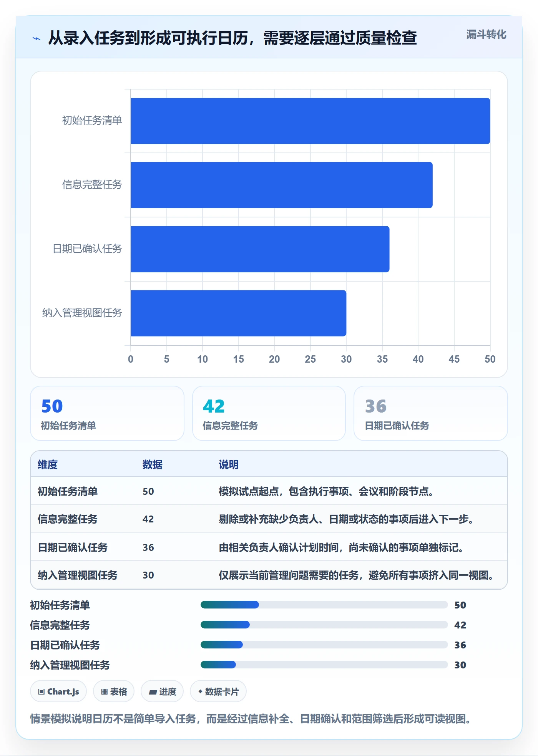Click the 日期已确认任务 progress bar
This screenshot has width=538, height=756.
(x=324, y=645)
